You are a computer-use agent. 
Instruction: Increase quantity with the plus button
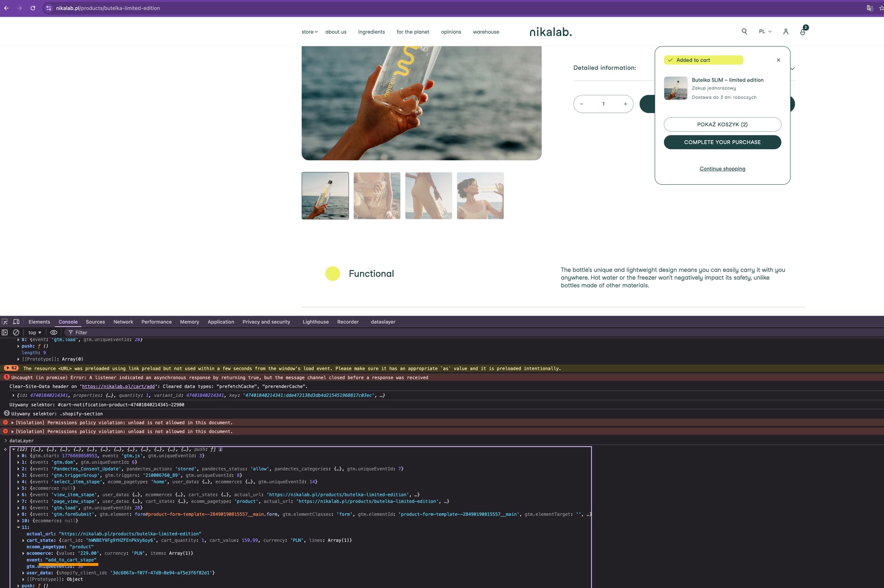(x=625, y=104)
